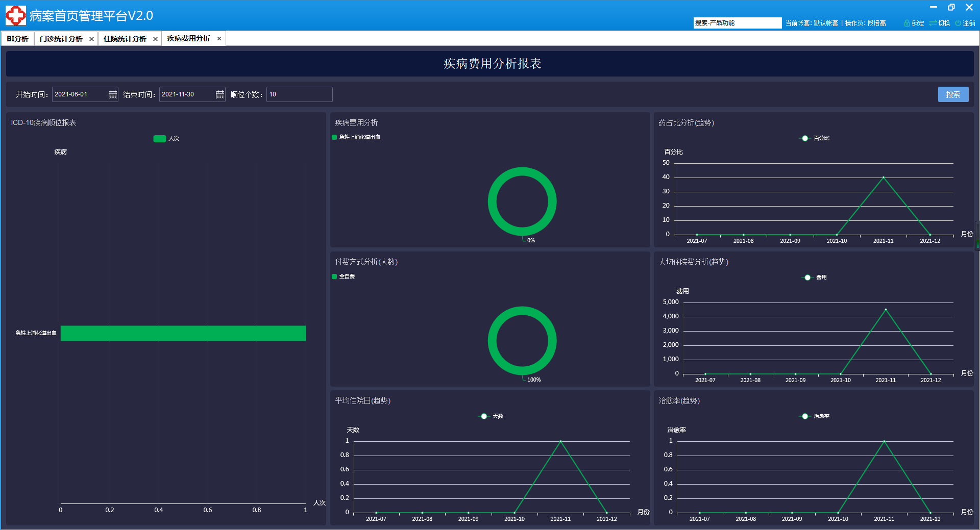This screenshot has height=530, width=980.
Task: Open the end date calendar picker
Action: pos(219,94)
